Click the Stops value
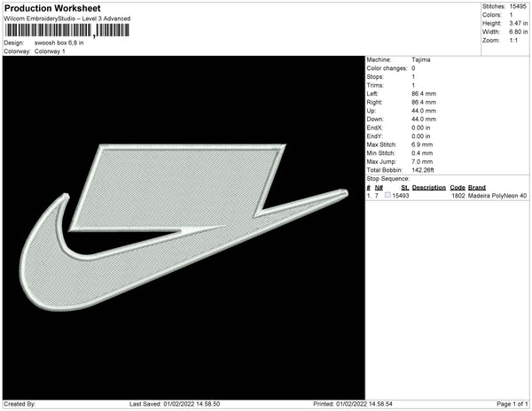Viewport: 532px width, 411px height. (413, 76)
